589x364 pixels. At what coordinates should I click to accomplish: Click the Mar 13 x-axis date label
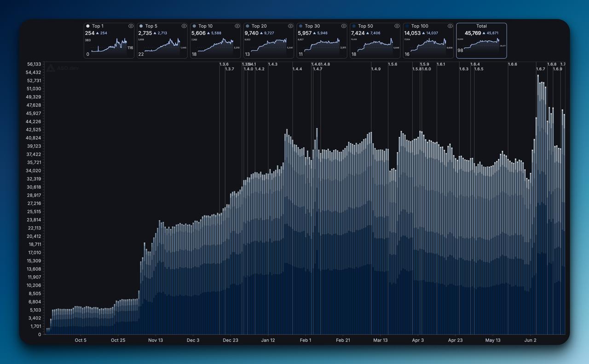coord(381,340)
